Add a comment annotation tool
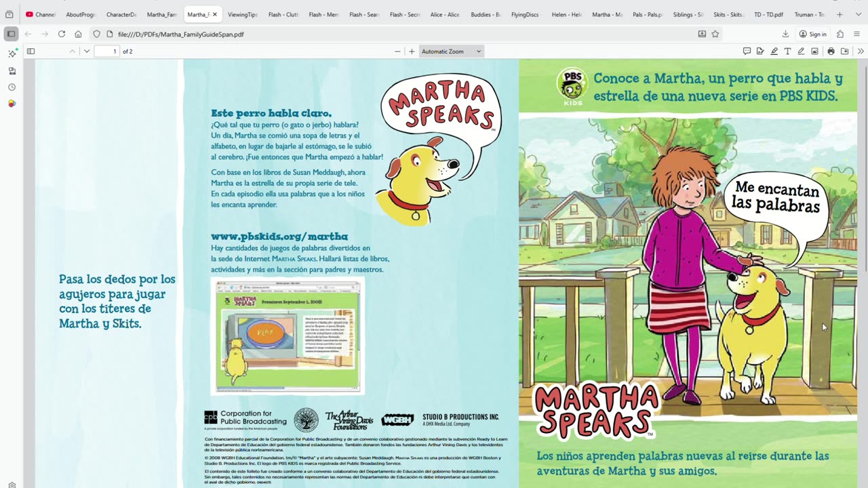The image size is (868, 488). pos(747,52)
